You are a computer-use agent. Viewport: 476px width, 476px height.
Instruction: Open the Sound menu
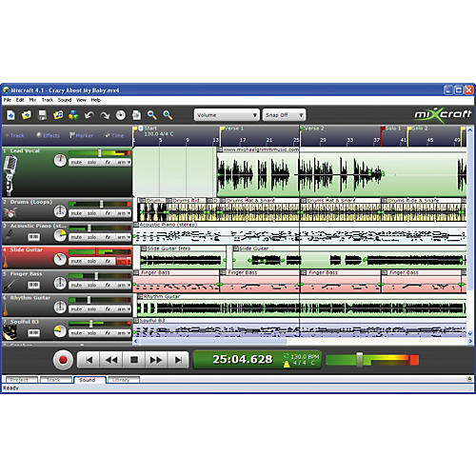[x=65, y=100]
